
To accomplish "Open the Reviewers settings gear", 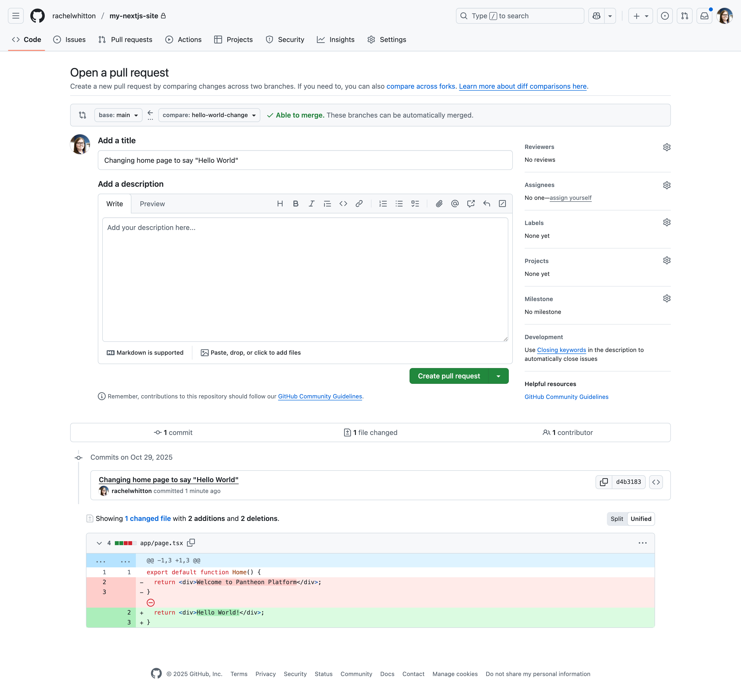I will pyautogui.click(x=667, y=147).
